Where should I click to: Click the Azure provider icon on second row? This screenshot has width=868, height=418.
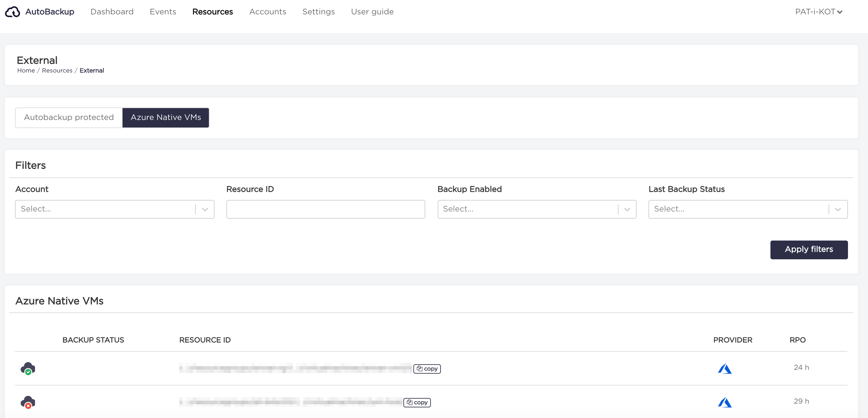[724, 402]
